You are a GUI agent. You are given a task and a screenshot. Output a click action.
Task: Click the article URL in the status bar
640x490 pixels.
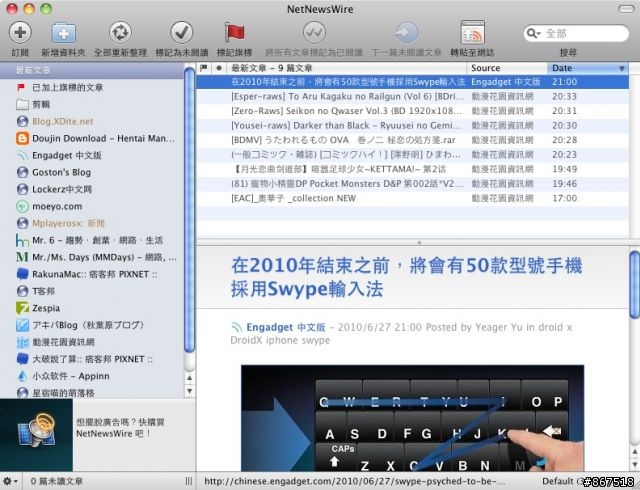click(x=354, y=481)
